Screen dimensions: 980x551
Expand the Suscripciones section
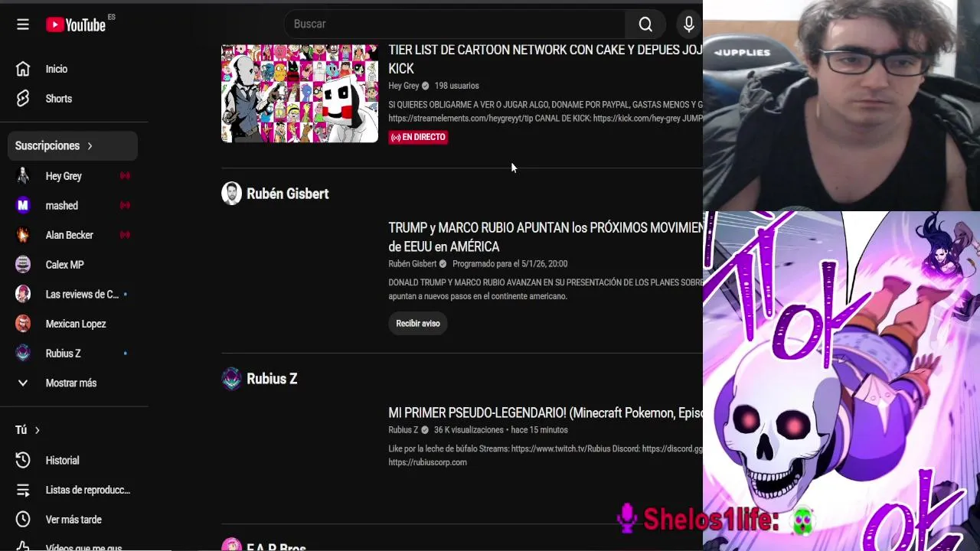(73, 145)
